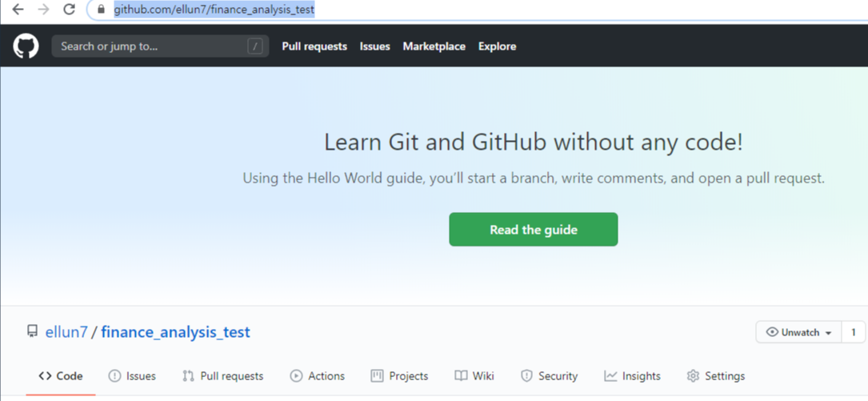Open Pull requests in the top navigation
This screenshot has width=868, height=401.
(314, 46)
